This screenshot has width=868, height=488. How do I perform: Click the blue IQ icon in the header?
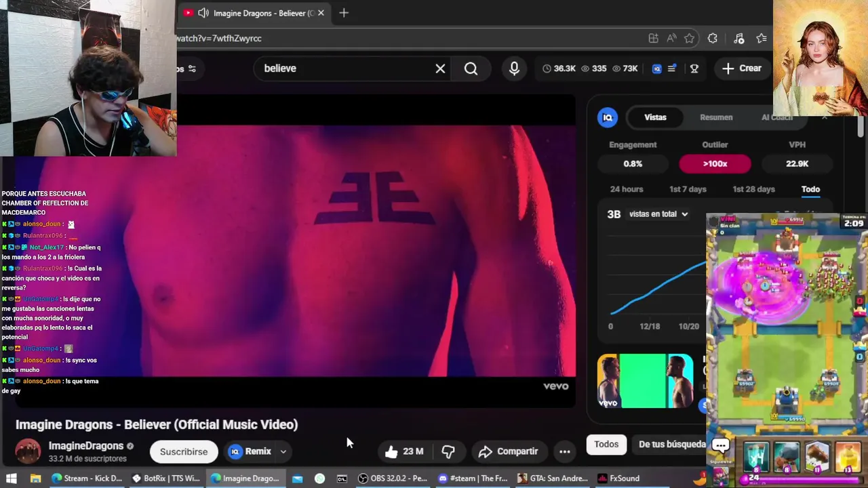pyautogui.click(x=656, y=68)
